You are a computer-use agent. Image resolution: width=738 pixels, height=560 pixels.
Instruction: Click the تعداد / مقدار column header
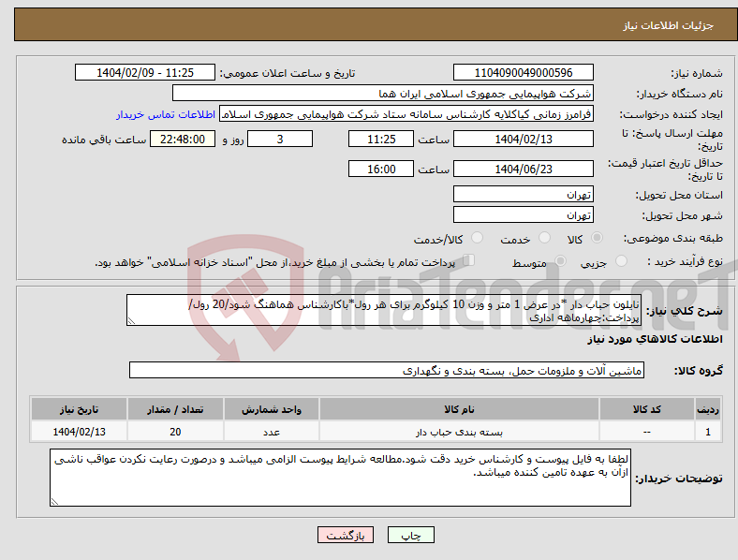coord(175,409)
